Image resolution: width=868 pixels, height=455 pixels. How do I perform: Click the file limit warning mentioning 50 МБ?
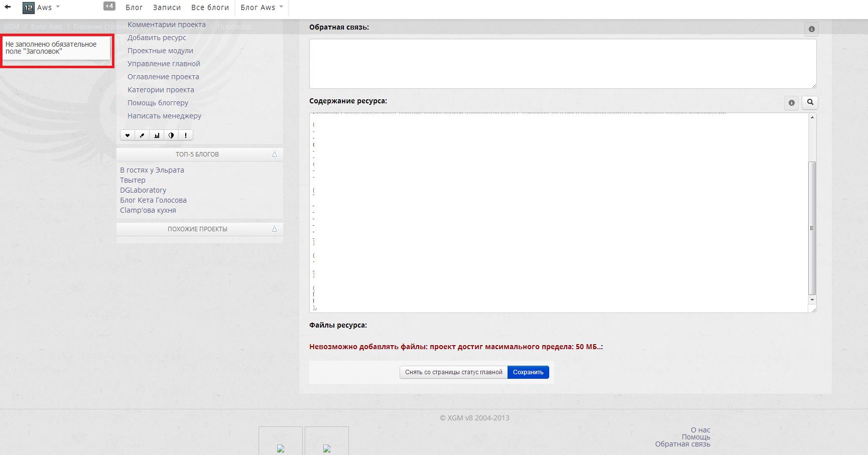pyautogui.click(x=456, y=347)
